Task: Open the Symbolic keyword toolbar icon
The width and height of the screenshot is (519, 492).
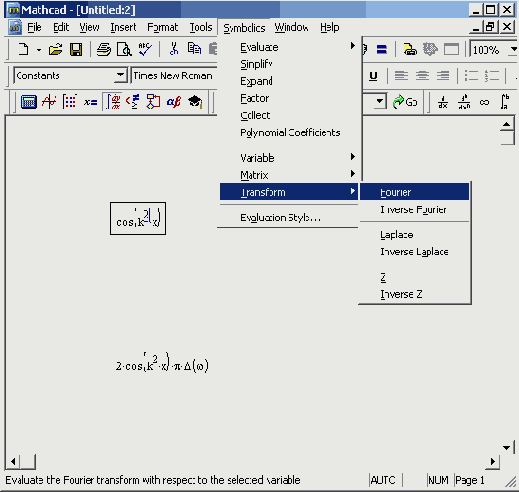Action: click(195, 102)
